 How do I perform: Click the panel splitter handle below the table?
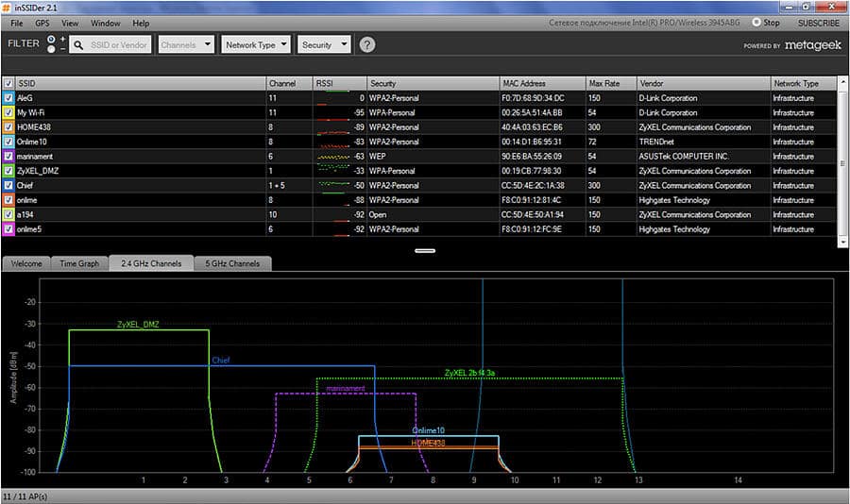[x=424, y=251]
